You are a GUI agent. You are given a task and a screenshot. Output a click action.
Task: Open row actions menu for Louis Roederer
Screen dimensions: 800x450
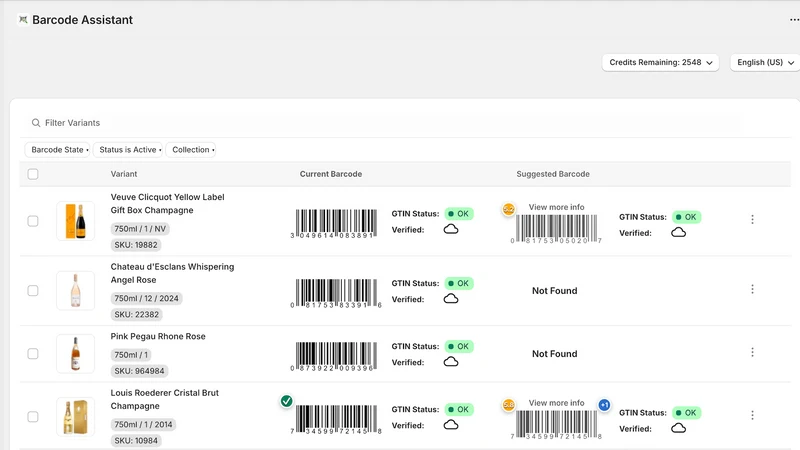[753, 415]
